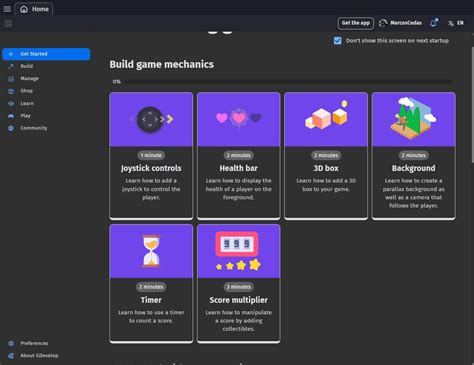The height and width of the screenshot is (365, 474).
Task: Click the 1 minute badge on Joystick card
Action: 151,155
